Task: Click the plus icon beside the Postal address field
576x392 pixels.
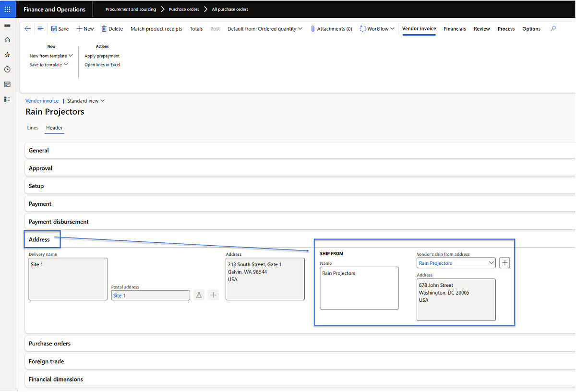Action: [213, 296]
